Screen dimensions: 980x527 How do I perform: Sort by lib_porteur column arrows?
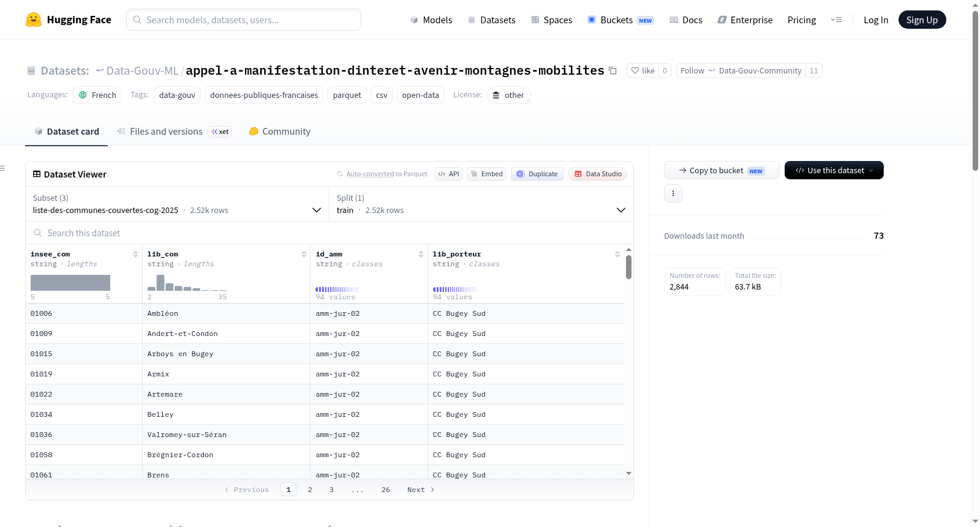tap(617, 254)
